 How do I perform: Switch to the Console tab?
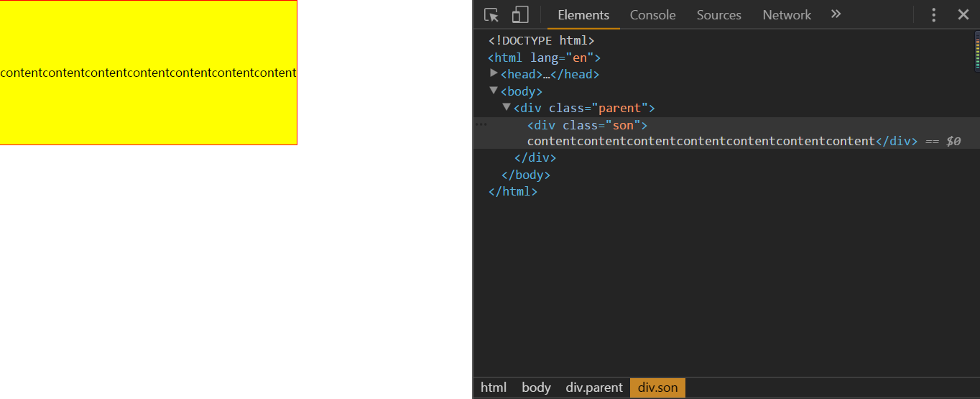[652, 15]
